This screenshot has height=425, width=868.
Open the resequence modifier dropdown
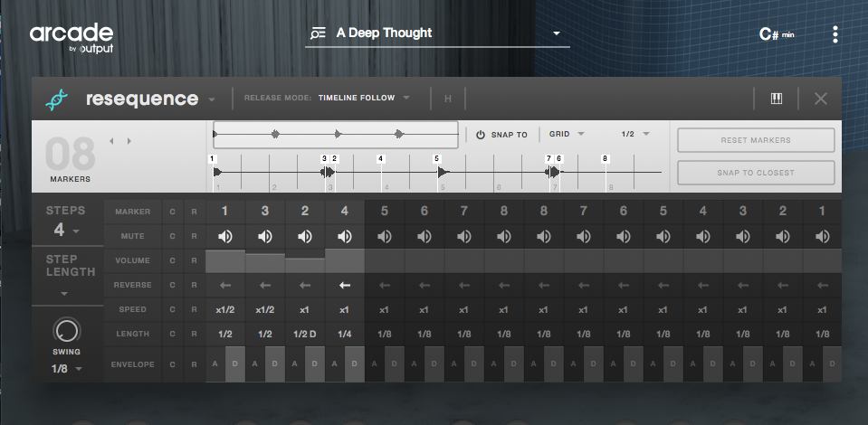212,100
